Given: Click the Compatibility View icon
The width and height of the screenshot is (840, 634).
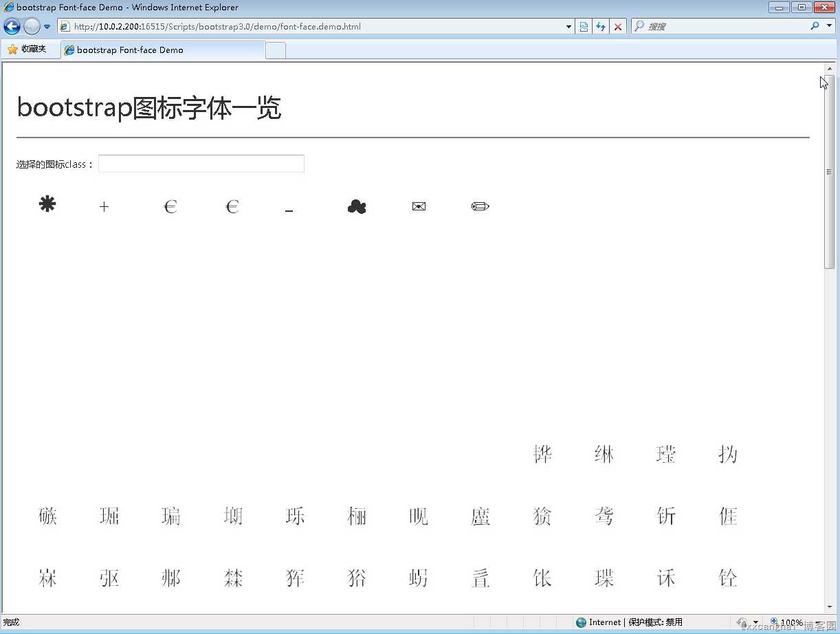Looking at the screenshot, I should [584, 27].
